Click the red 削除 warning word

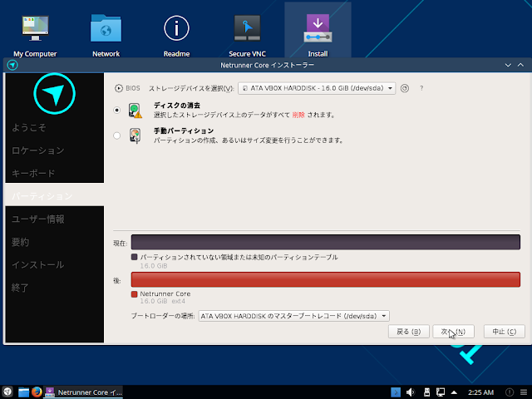298,115
